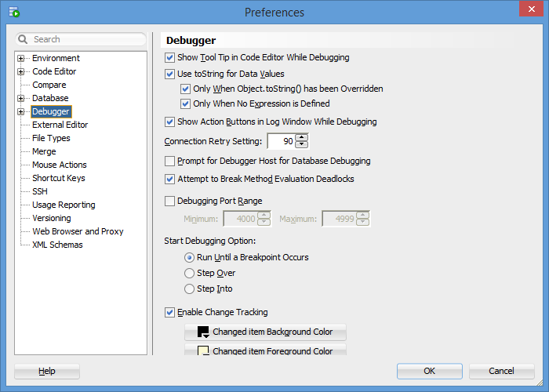Increase Connection Retry Setting with up arrow
Viewport: 549px width, 392px height.
pyautogui.click(x=301, y=137)
